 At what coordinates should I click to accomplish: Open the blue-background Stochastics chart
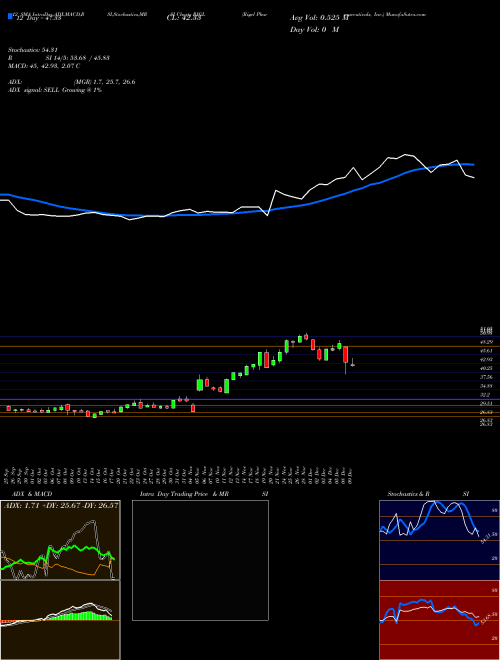(439, 540)
